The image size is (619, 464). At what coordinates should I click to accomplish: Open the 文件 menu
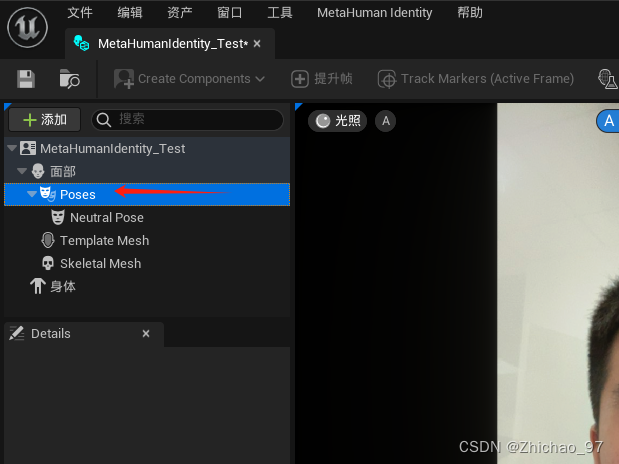[80, 13]
